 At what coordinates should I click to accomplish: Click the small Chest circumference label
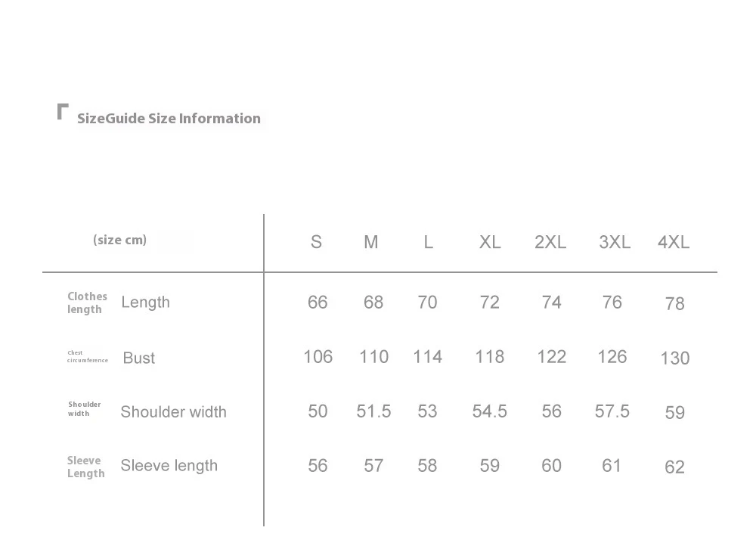click(x=87, y=356)
